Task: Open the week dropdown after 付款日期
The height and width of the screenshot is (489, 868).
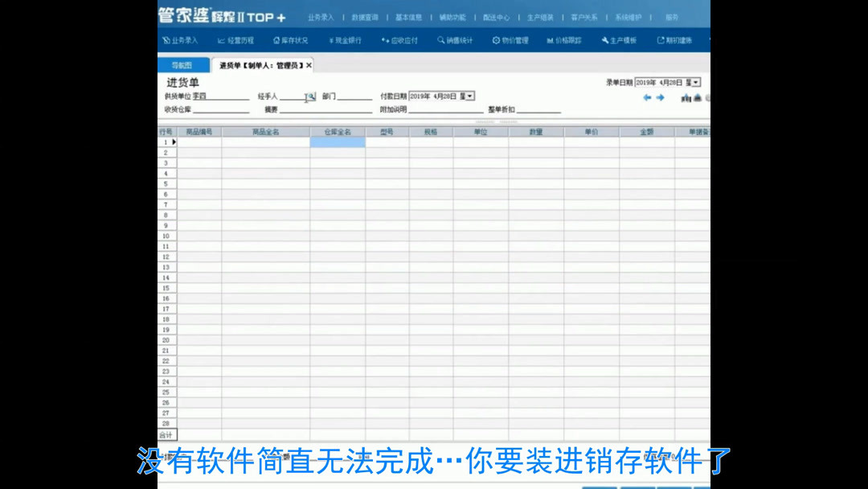Action: (x=469, y=95)
